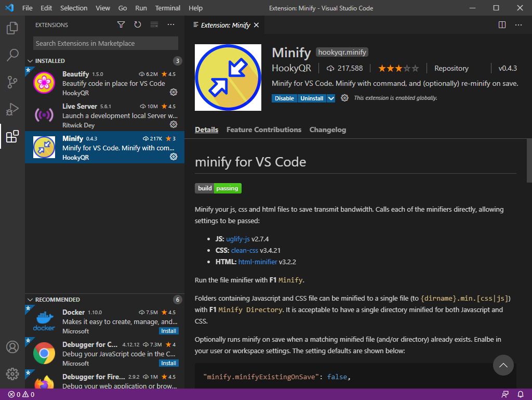Viewport: 532px width, 400px height.
Task: Open the Uninstall dropdown arrow
Action: point(331,98)
